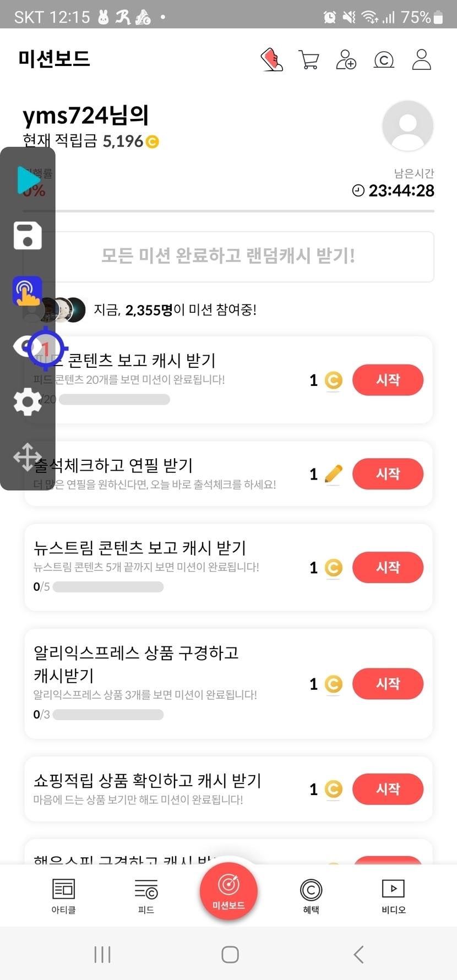Open the my profile icon
The width and height of the screenshot is (457, 980).
click(421, 59)
